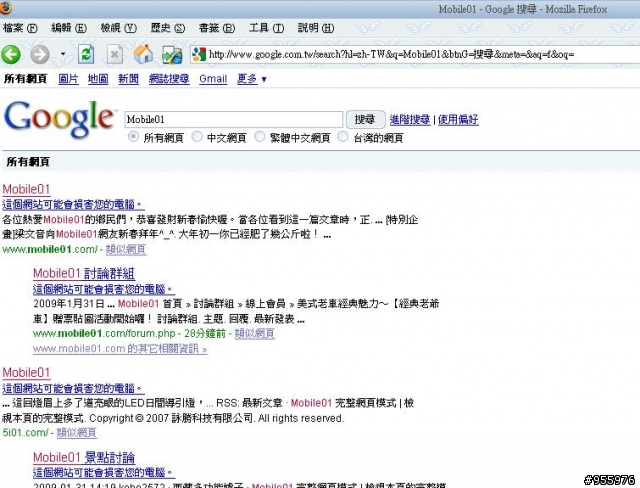
Task: Open the 圖片 images link
Action: [x=68, y=79]
